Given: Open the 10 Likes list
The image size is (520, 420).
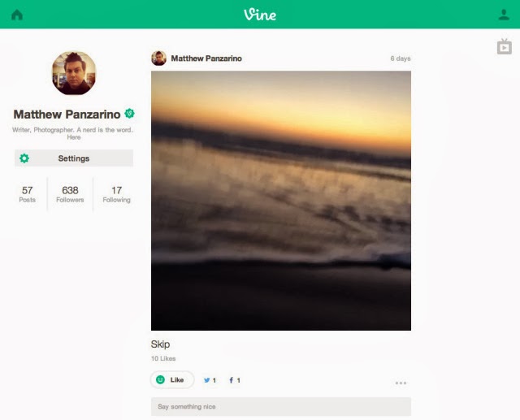Looking at the screenshot, I should tap(163, 358).
